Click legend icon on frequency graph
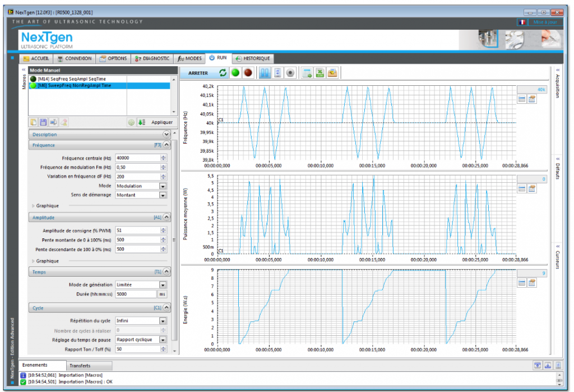 click(522, 99)
